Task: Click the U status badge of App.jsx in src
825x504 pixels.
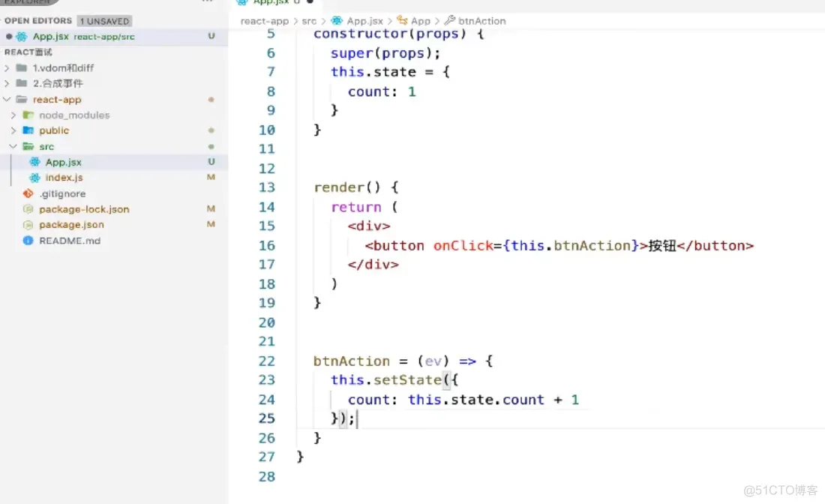Action: click(x=211, y=161)
